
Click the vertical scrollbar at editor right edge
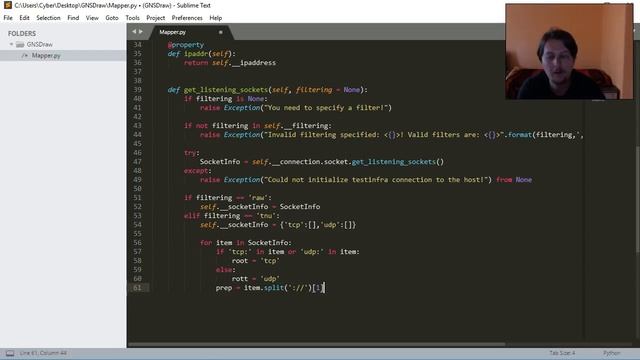637,200
